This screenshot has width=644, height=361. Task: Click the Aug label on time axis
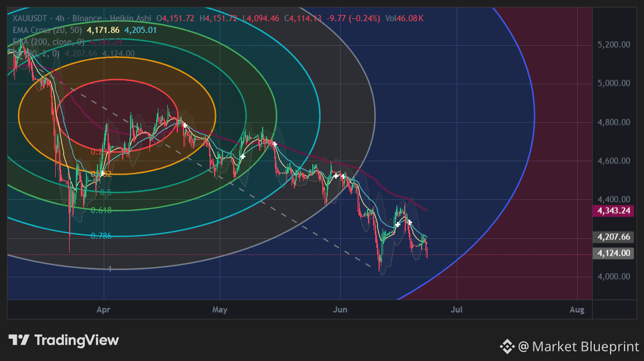click(577, 310)
